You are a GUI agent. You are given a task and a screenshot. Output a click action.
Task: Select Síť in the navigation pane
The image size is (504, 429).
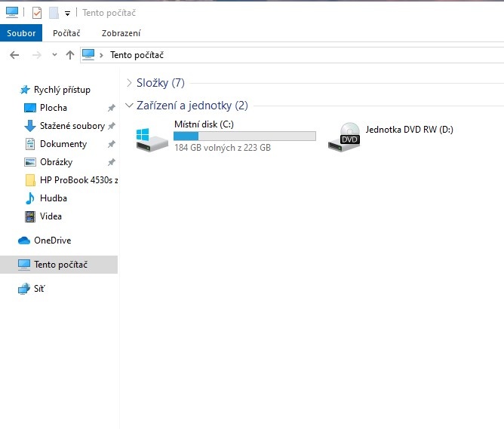(38, 289)
